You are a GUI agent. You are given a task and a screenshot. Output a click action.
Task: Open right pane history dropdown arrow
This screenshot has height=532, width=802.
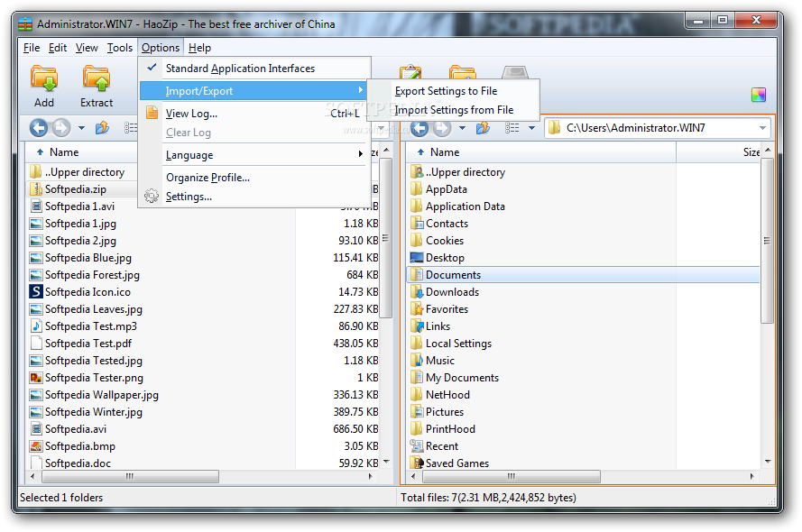[463, 128]
